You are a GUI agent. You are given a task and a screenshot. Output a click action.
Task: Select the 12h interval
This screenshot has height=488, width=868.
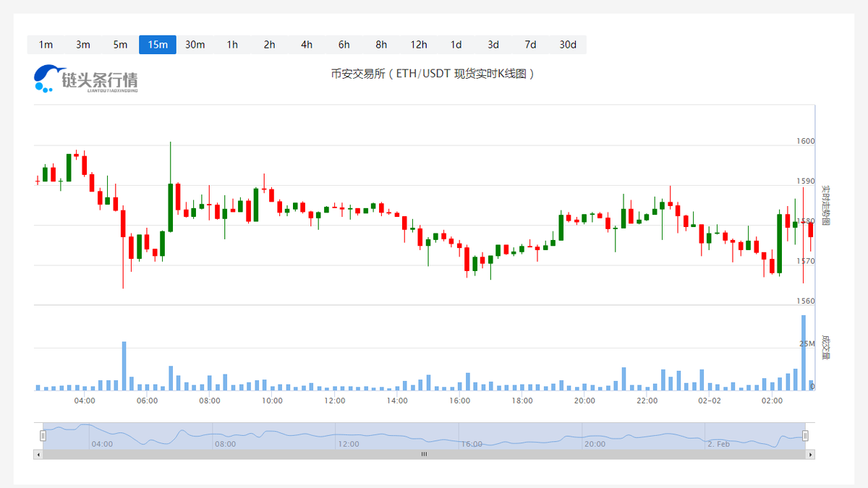click(418, 44)
